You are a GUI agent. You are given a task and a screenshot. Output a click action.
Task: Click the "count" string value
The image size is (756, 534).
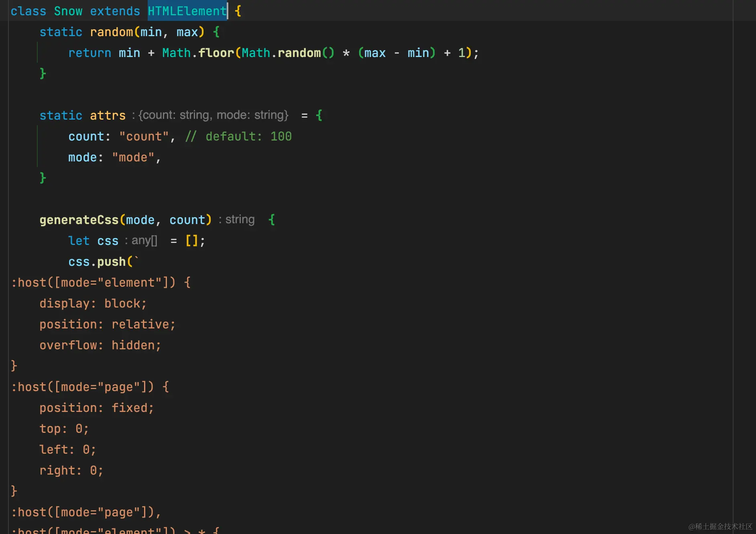click(144, 136)
